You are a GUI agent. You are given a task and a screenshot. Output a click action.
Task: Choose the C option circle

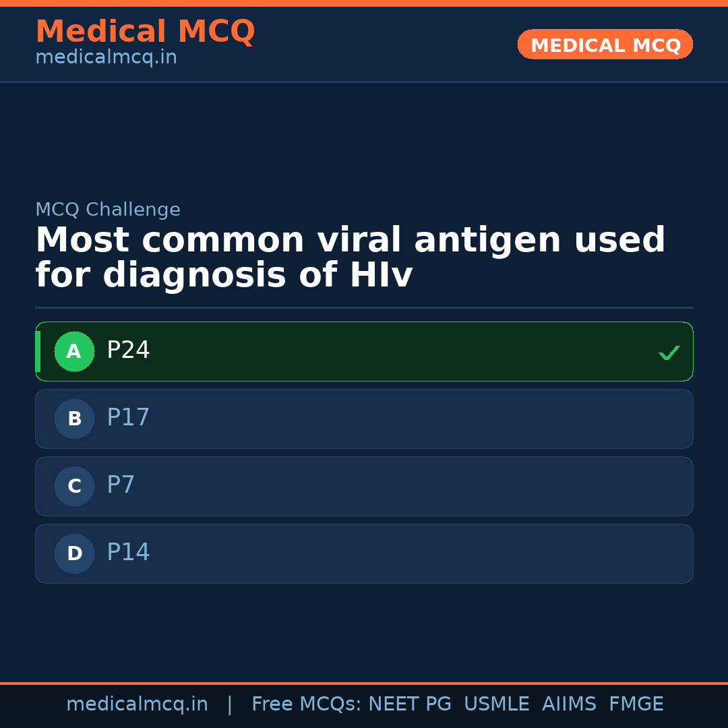pyautogui.click(x=74, y=486)
